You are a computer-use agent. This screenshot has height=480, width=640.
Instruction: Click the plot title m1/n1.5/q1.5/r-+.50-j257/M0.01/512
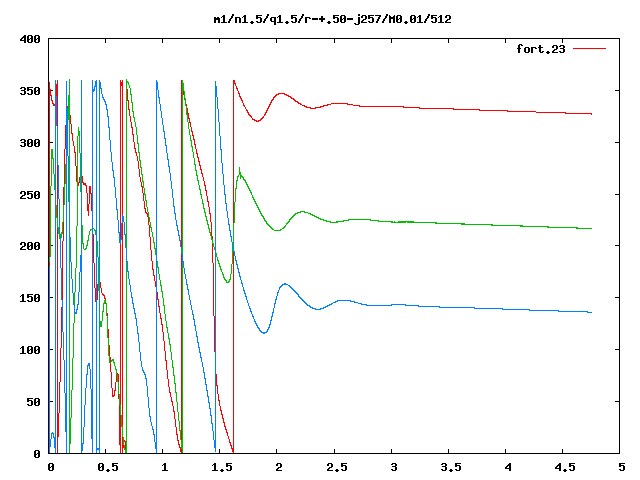click(332, 19)
